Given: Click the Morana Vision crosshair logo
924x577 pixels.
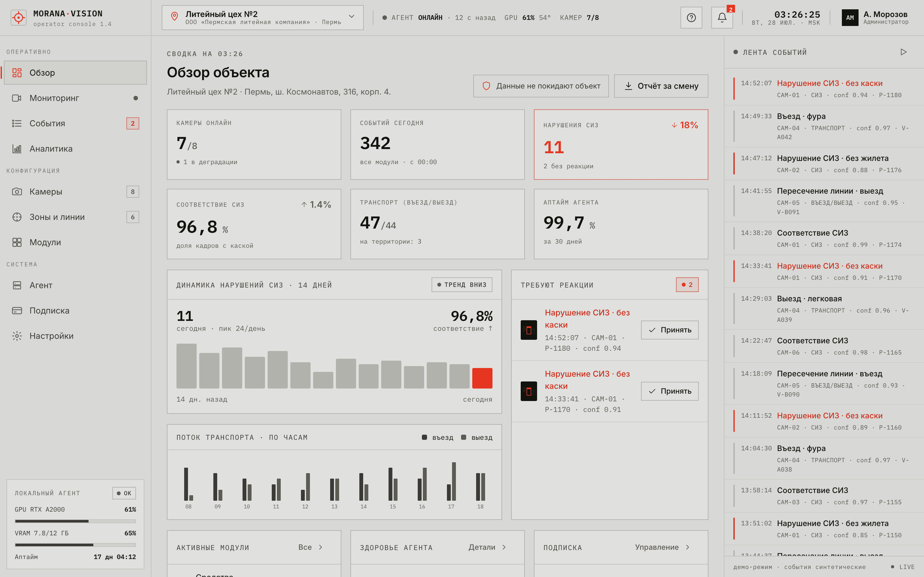Looking at the screenshot, I should (x=18, y=18).
